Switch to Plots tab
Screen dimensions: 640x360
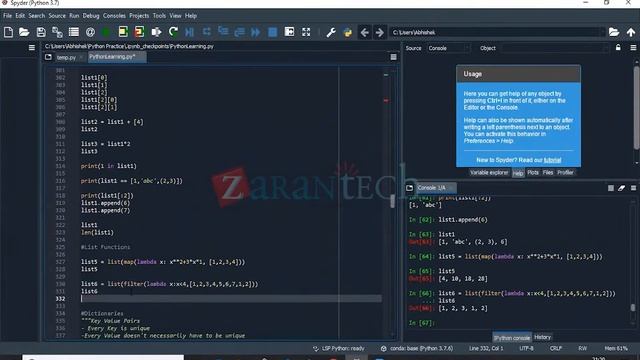coord(533,173)
